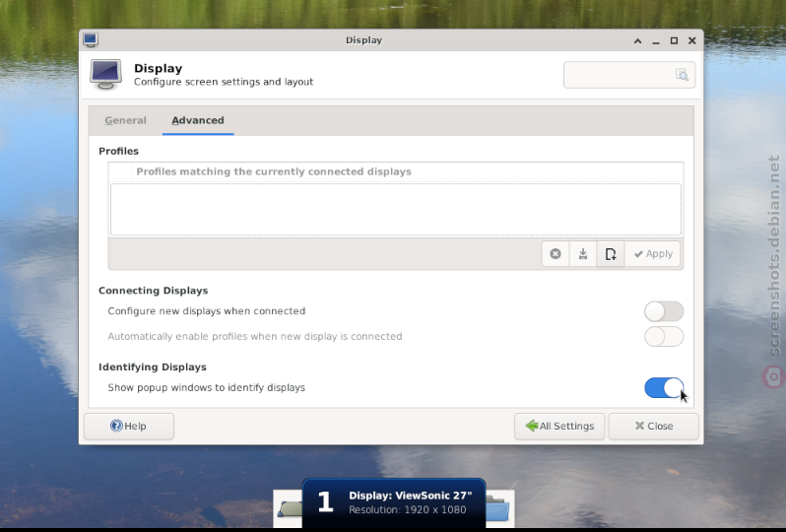Viewport: 786px width, 532px height.
Task: Roll up window using titlebar arrow
Action: point(637,40)
